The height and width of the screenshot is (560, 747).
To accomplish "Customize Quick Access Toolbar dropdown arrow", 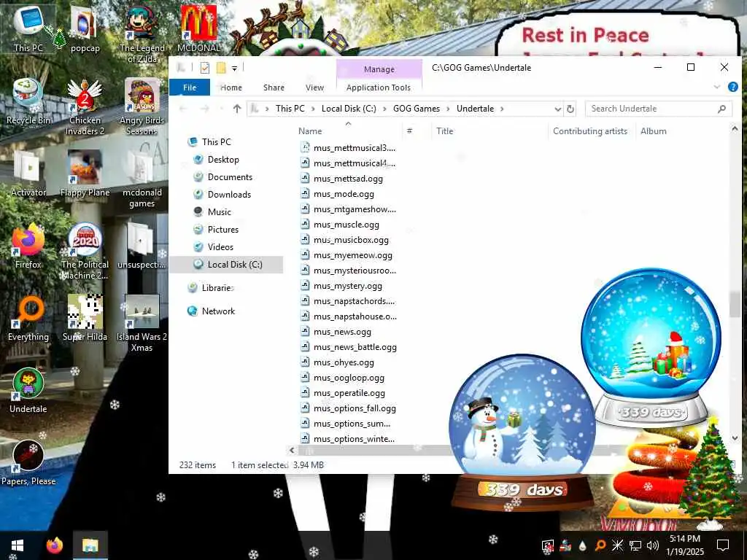I will 234,69.
